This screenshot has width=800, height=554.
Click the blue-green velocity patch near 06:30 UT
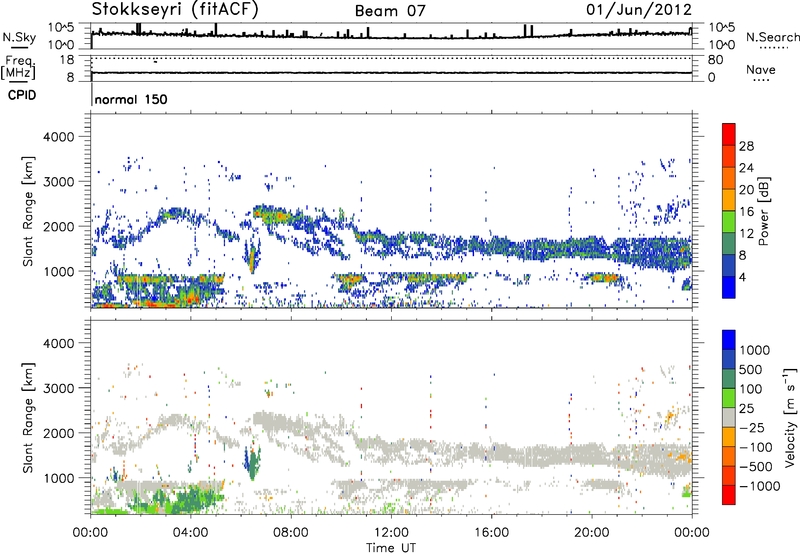[252, 463]
